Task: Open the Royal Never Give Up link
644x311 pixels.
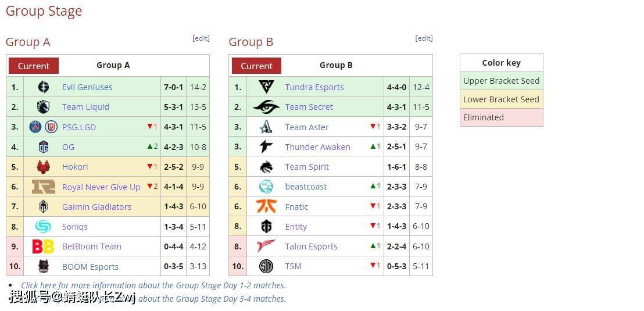Action: click(101, 187)
